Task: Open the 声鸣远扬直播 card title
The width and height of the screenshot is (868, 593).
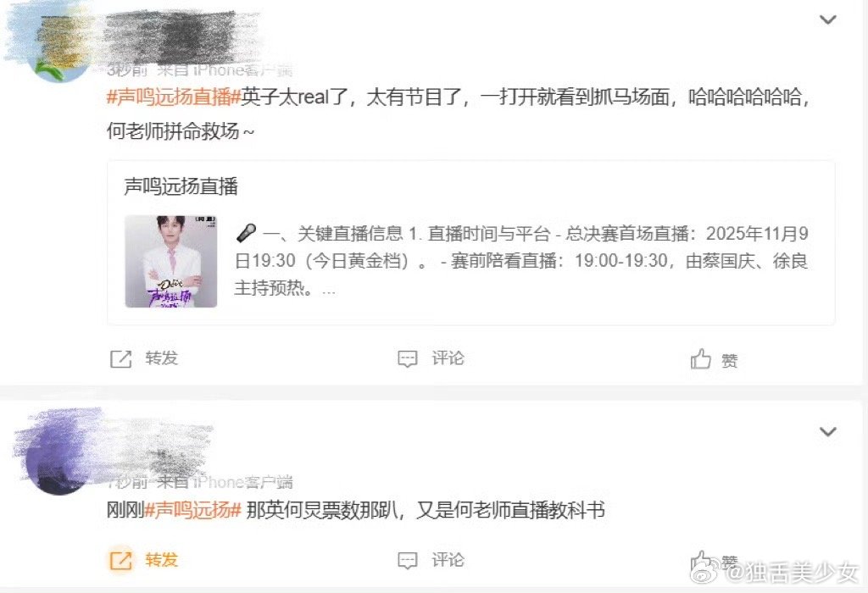Action: tap(181, 186)
